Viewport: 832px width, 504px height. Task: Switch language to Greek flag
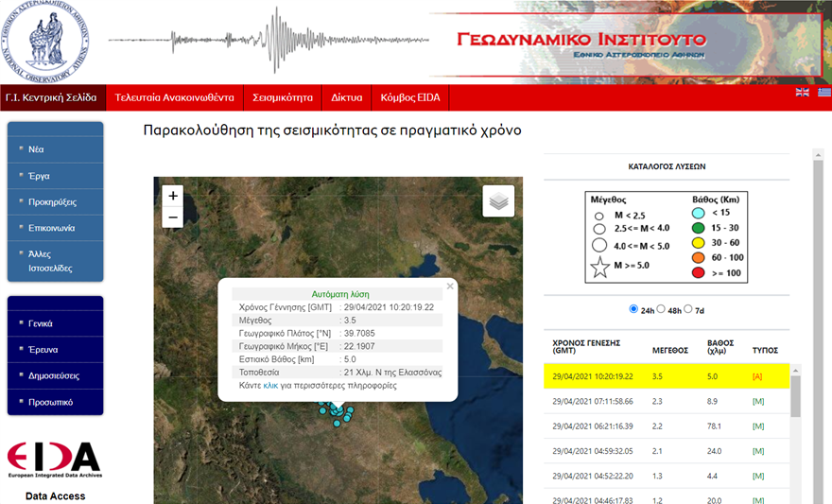[x=823, y=92]
